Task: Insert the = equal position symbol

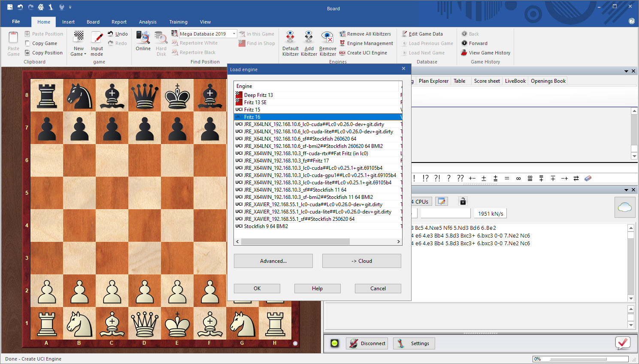Action: 507,178
